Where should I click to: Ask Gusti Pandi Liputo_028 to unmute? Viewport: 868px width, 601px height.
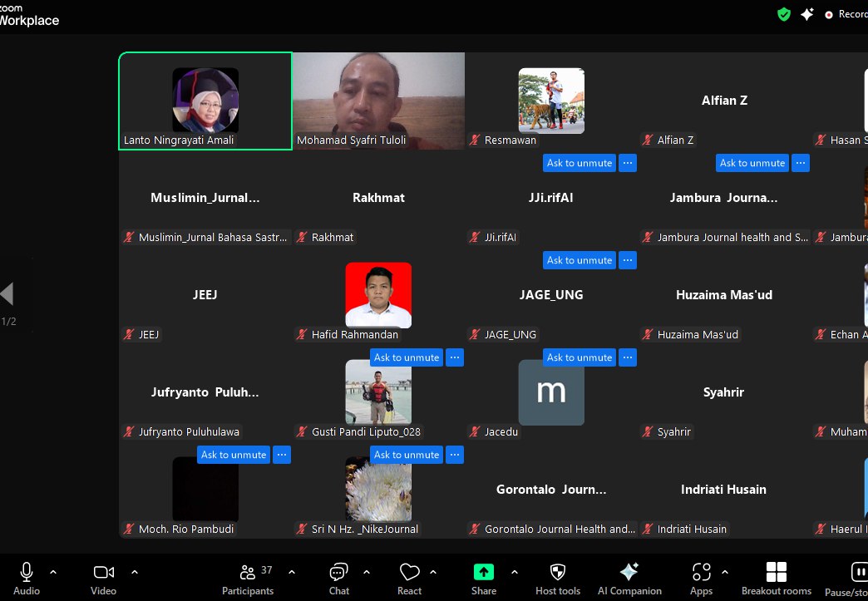coord(407,455)
